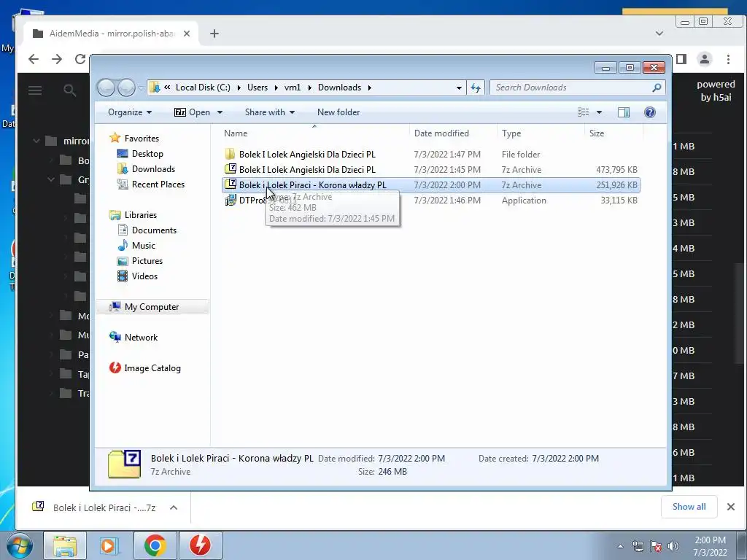Close the Chrome downloads bar

coord(731,507)
